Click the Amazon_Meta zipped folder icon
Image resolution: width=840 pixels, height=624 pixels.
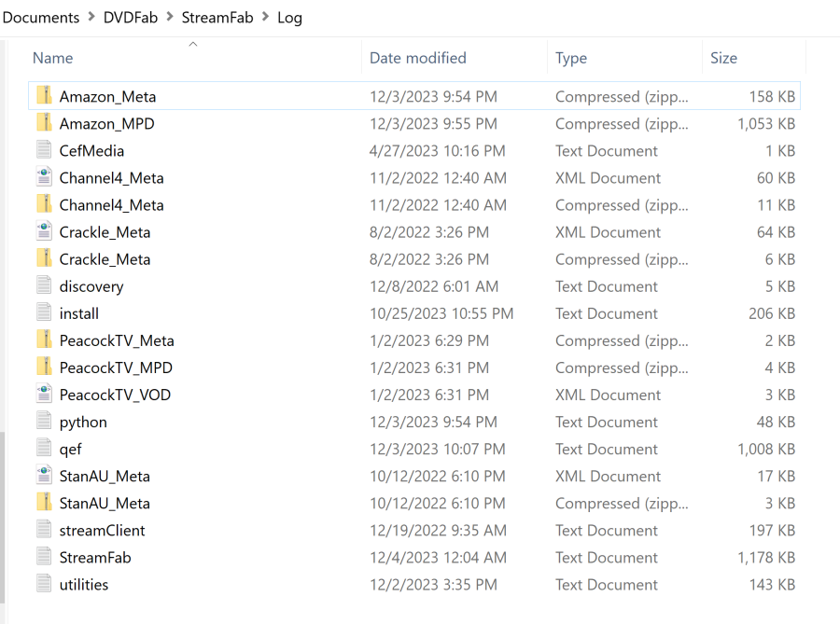(44, 96)
